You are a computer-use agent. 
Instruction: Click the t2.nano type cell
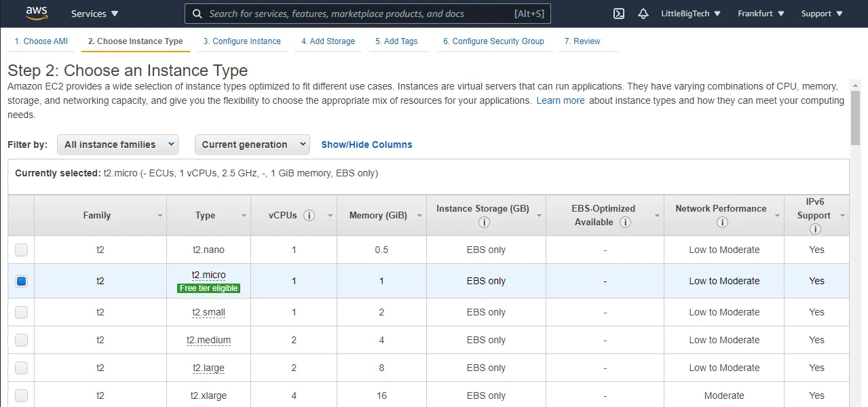coord(208,250)
